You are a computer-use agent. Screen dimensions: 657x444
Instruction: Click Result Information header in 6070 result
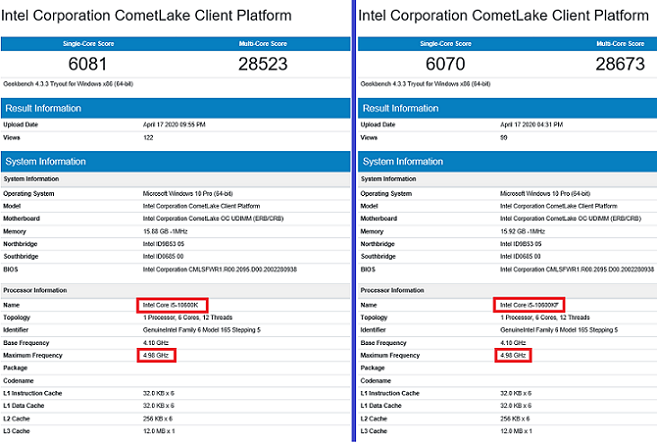point(507,108)
